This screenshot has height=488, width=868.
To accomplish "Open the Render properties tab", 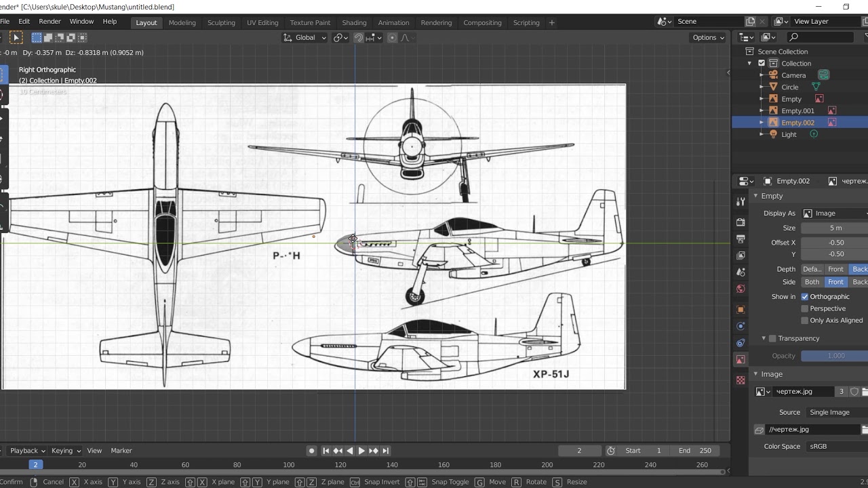I will pyautogui.click(x=741, y=222).
